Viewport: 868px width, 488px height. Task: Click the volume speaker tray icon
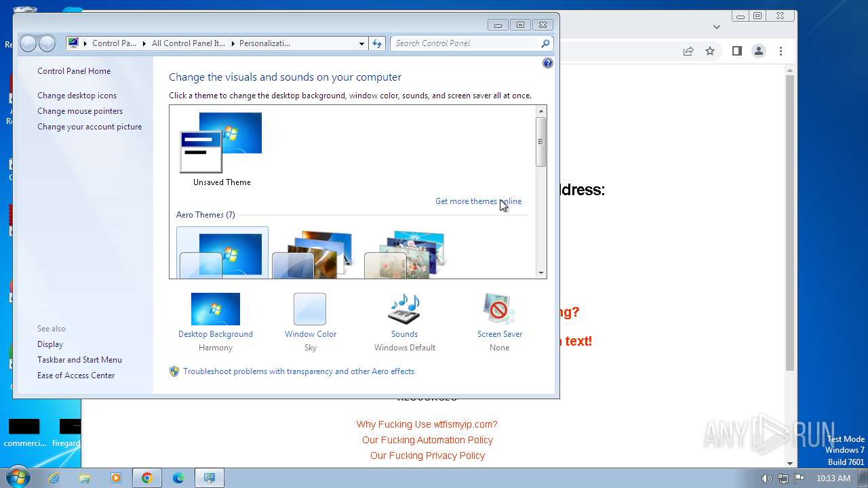click(767, 479)
